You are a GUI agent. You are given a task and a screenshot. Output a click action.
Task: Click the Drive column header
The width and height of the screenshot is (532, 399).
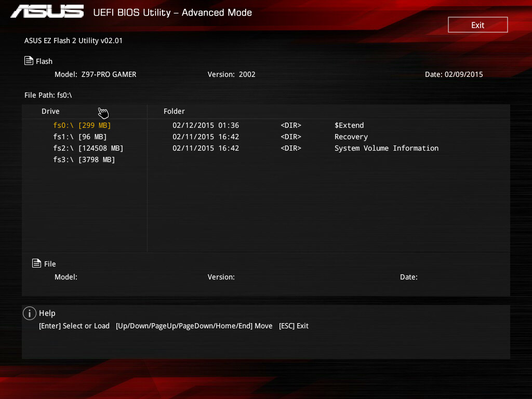click(x=50, y=111)
